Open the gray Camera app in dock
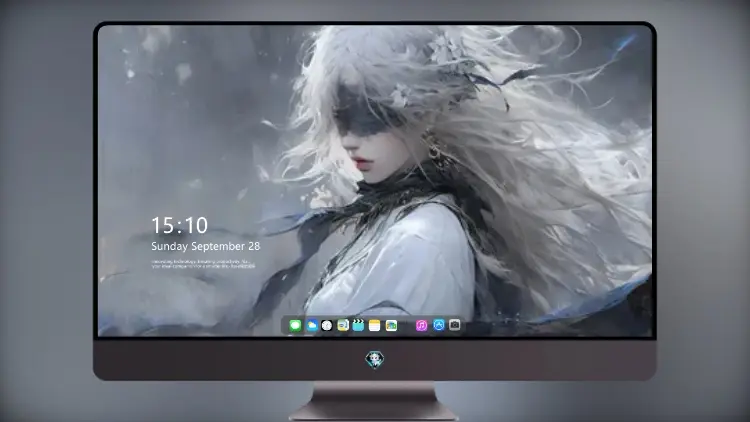This screenshot has height=422, width=750. click(454, 325)
